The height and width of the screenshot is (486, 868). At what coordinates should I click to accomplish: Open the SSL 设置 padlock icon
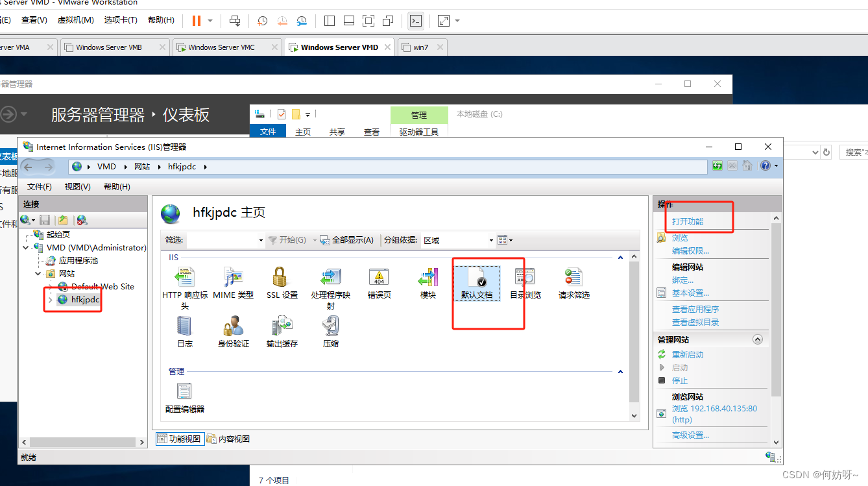pyautogui.click(x=280, y=278)
